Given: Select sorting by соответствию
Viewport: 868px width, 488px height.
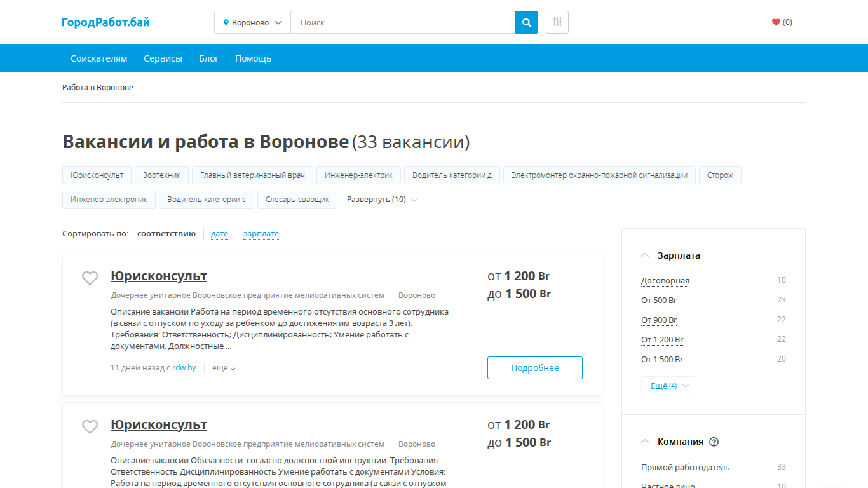Looking at the screenshot, I should pos(166,234).
